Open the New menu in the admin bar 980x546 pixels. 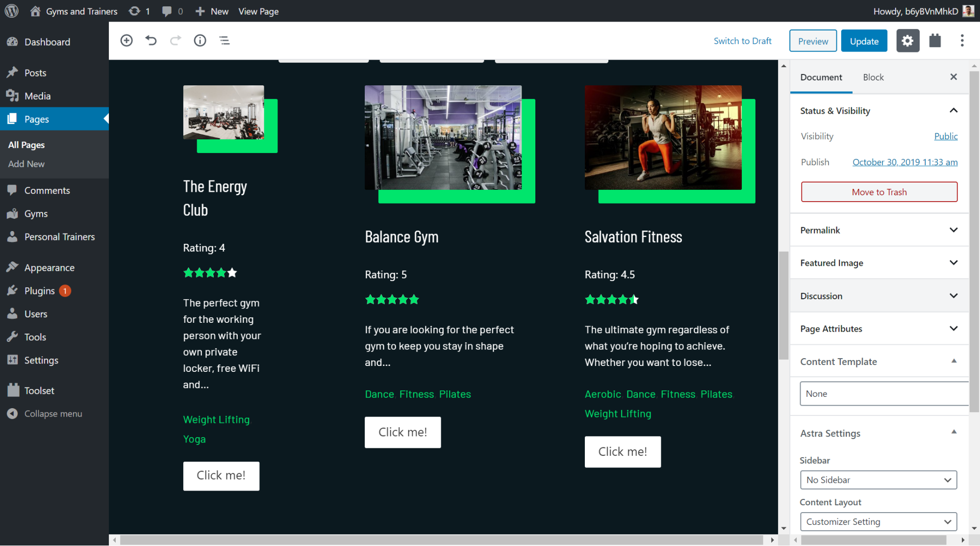click(x=211, y=11)
